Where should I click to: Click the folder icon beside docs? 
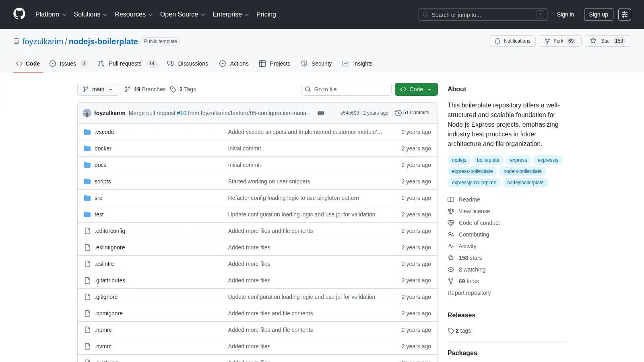click(87, 165)
